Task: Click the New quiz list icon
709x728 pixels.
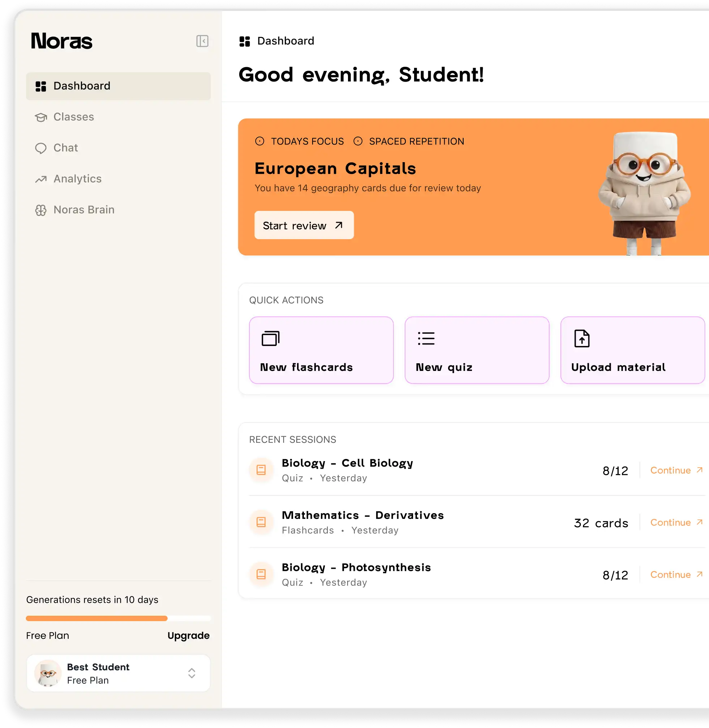Action: coord(426,338)
